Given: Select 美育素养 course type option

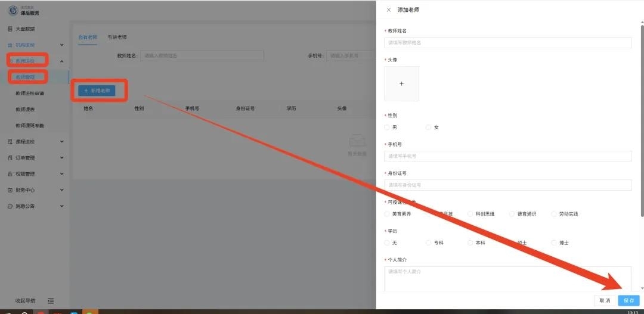Looking at the screenshot, I should pyautogui.click(x=387, y=214).
